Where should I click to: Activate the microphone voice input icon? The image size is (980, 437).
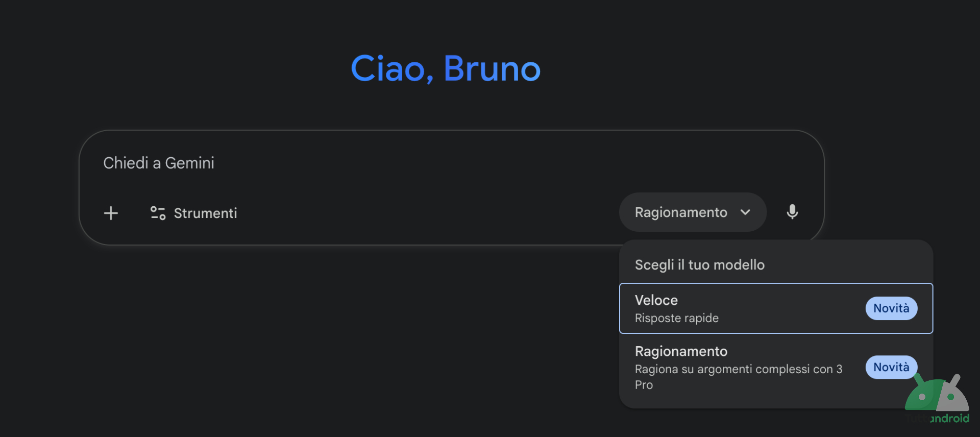[792, 212]
